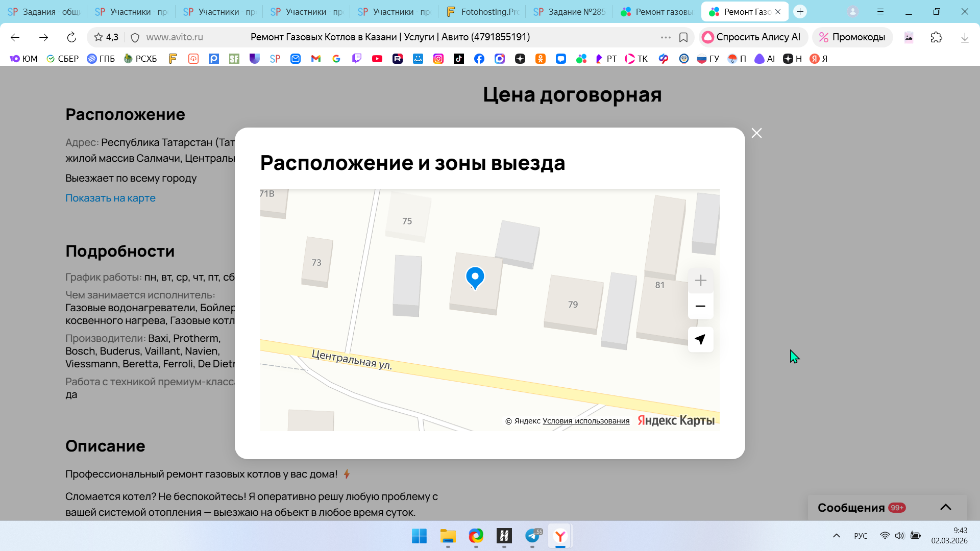980x551 pixels.
Task: Show hidden system tray icons chevron
Action: tap(836, 536)
